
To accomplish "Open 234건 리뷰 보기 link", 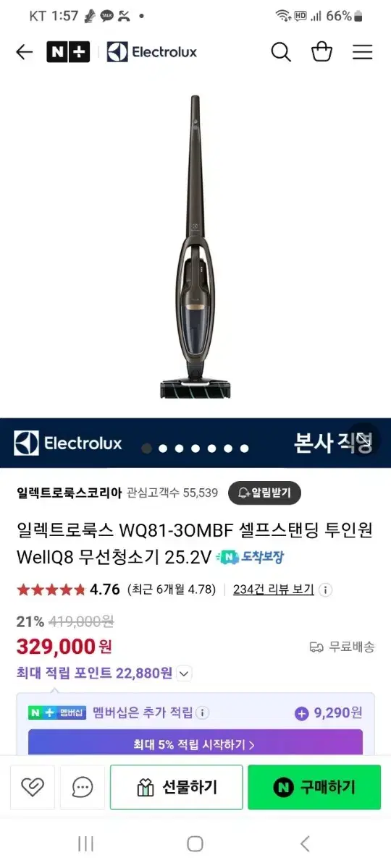I will click(x=274, y=590).
